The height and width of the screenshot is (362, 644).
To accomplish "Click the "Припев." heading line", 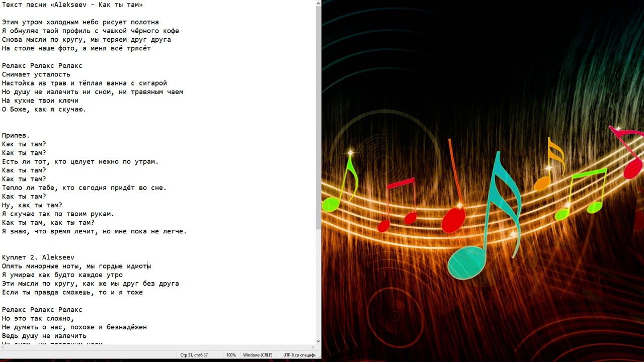I will (x=16, y=135).
